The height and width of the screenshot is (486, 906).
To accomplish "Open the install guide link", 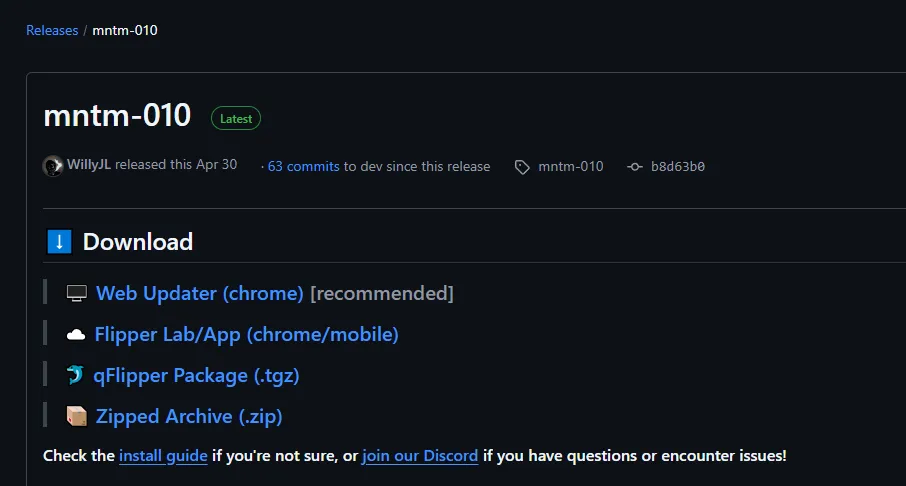I will click(x=163, y=456).
